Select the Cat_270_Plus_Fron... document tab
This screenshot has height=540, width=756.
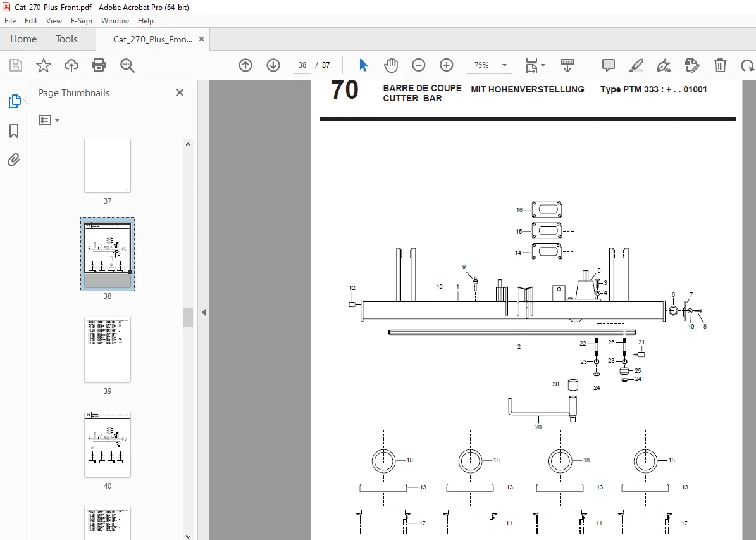tap(152, 40)
